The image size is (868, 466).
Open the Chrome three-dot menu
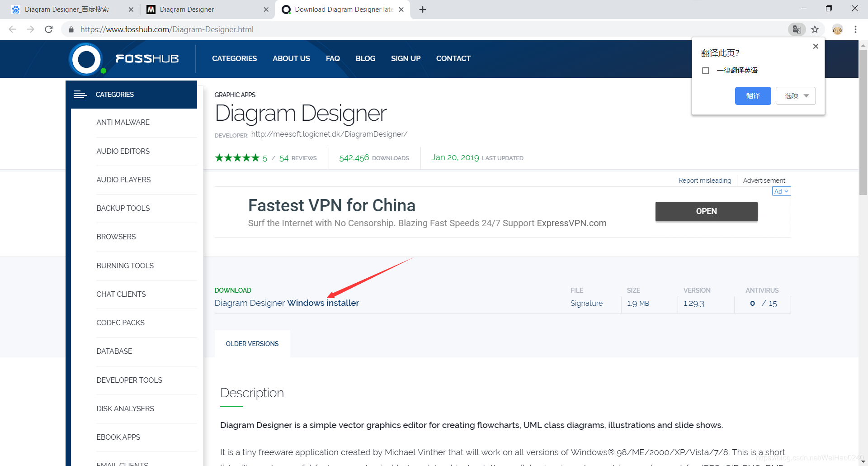(x=855, y=29)
